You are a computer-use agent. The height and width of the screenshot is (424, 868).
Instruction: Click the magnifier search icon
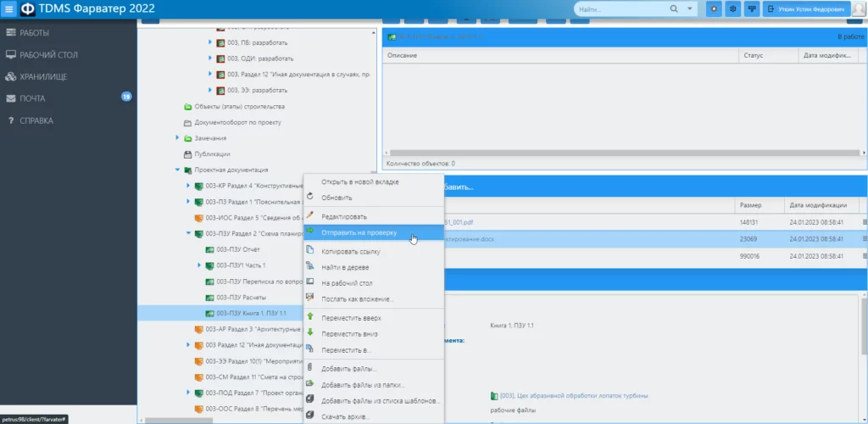[674, 9]
